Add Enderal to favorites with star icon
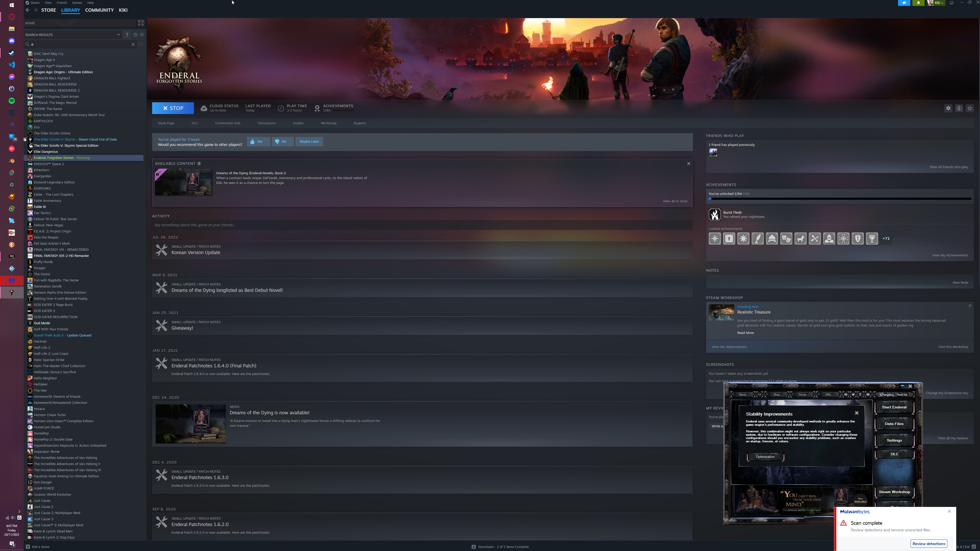Screen dimensions: 980x551 coord(970,108)
